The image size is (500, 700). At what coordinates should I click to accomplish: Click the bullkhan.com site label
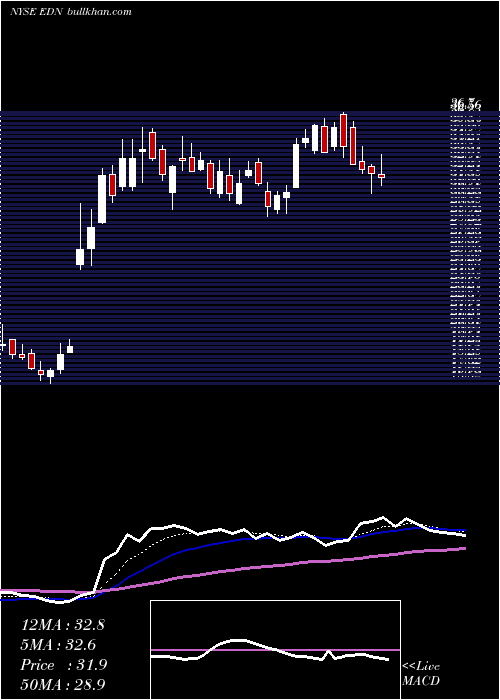pos(100,12)
